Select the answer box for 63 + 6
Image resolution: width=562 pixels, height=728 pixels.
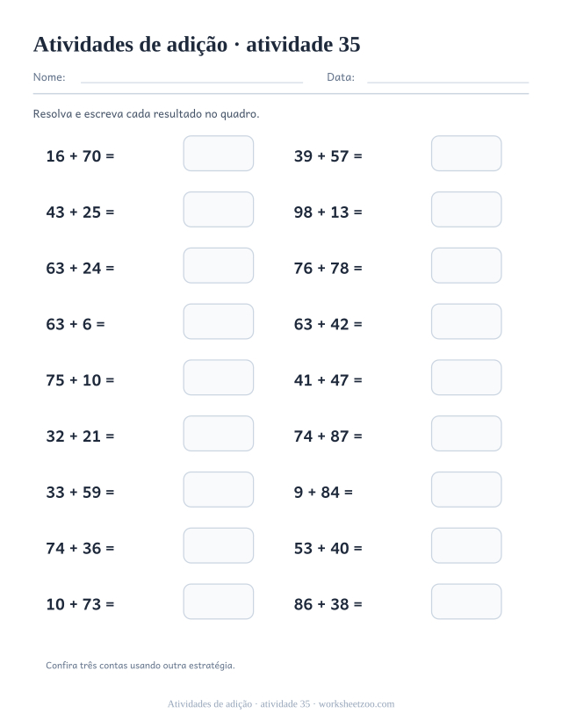point(218,321)
